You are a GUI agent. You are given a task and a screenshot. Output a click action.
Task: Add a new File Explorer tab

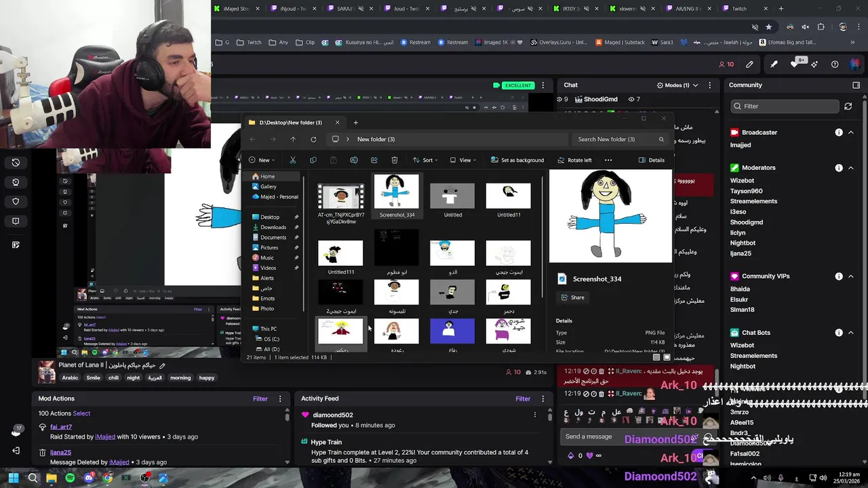coord(355,123)
